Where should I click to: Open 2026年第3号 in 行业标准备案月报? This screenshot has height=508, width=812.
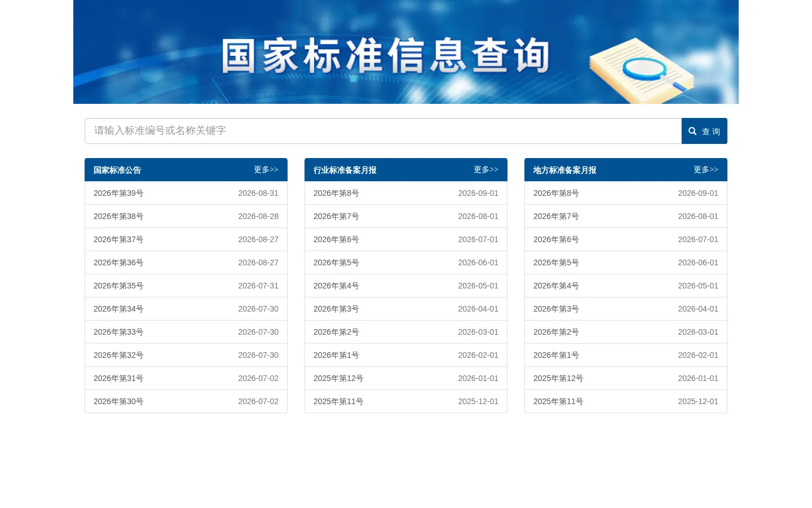coord(336,309)
